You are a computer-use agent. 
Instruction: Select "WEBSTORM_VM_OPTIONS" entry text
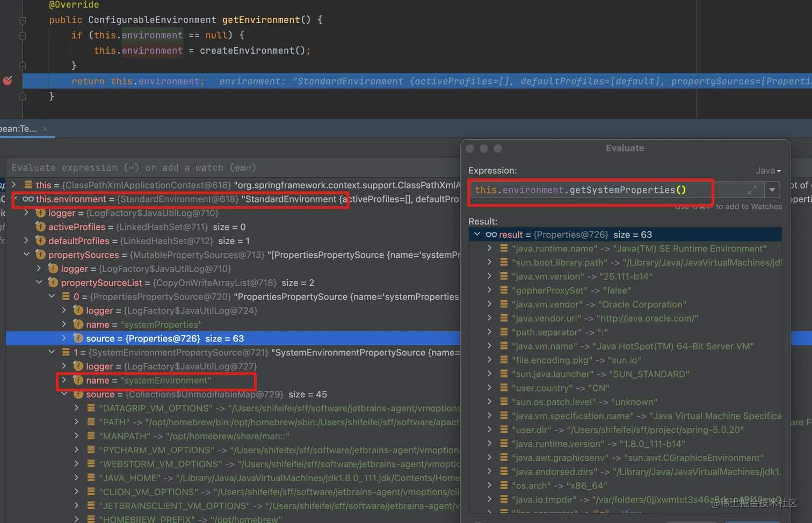[x=160, y=464]
